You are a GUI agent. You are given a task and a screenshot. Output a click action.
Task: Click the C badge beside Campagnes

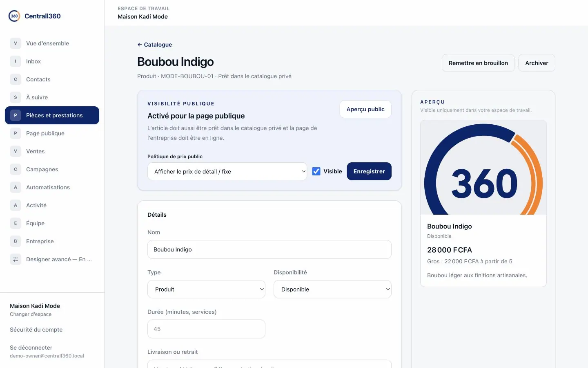tap(16, 169)
